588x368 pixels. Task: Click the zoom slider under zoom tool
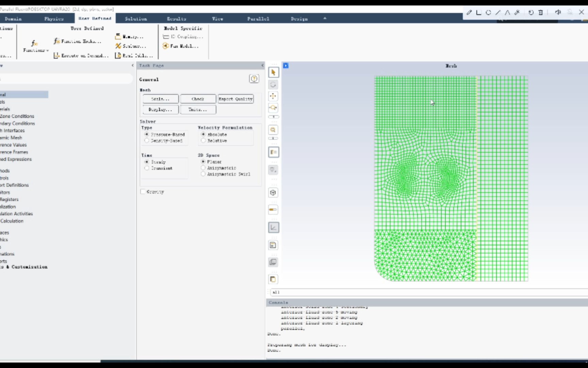[273, 117]
